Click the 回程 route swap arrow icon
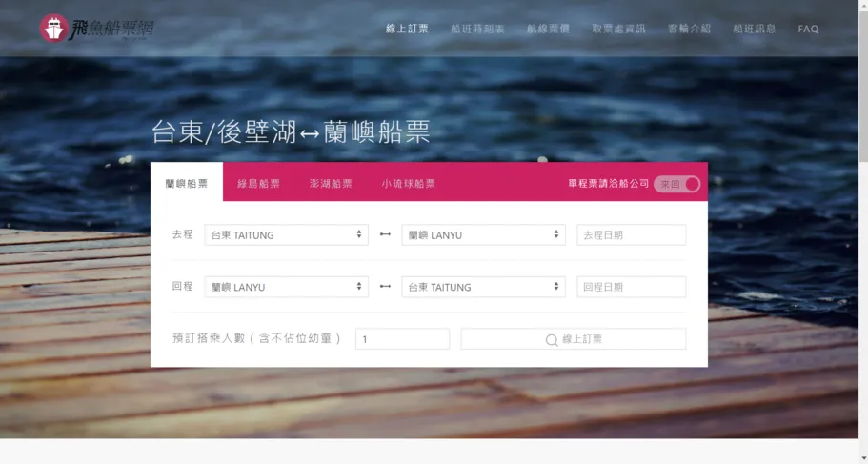 click(385, 287)
